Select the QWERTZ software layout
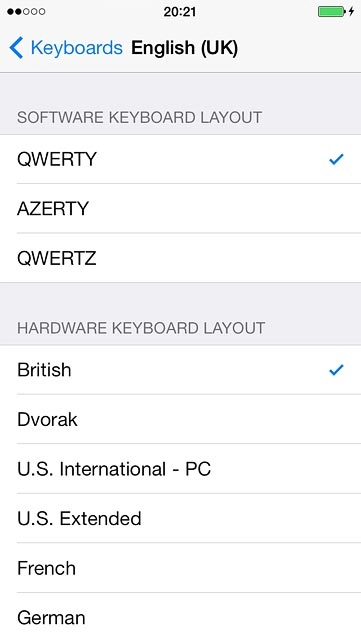The height and width of the screenshot is (640, 361). pos(180,258)
